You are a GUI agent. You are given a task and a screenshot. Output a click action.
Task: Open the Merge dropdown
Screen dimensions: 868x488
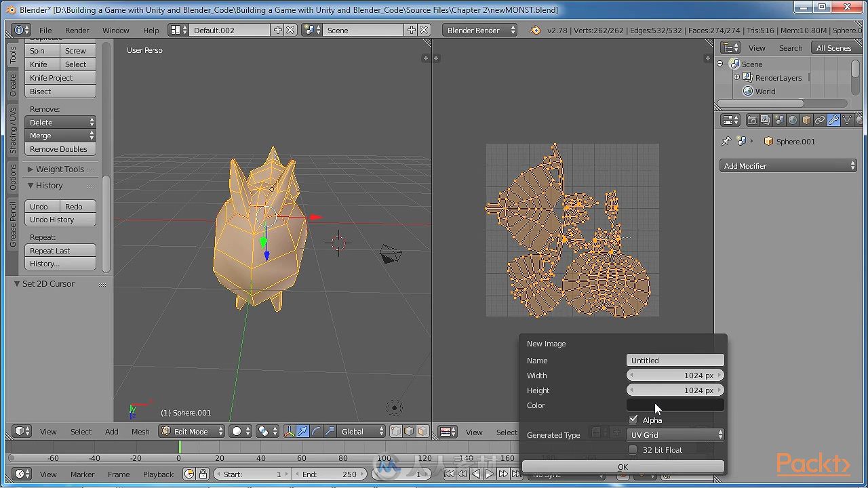[60, 136]
